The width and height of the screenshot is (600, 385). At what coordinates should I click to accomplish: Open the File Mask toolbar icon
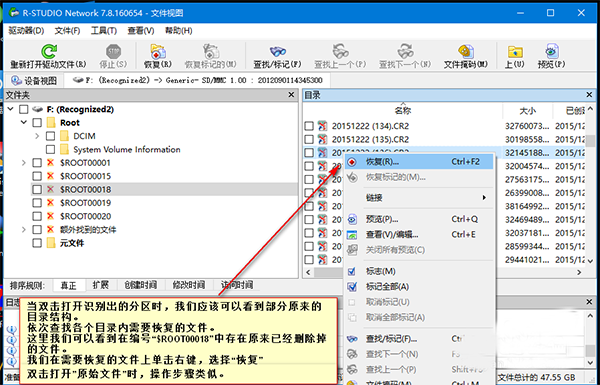(466, 51)
